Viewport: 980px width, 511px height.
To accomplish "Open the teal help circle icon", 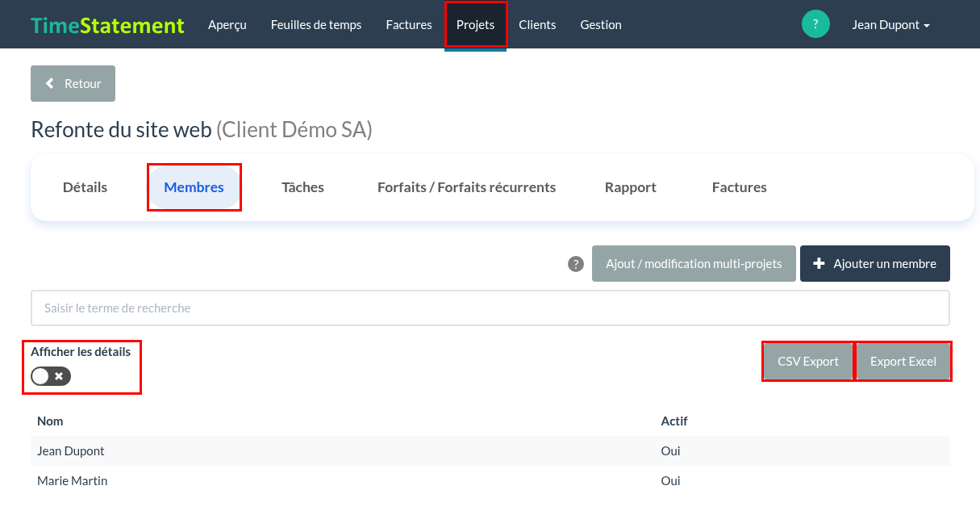I will 815,24.
